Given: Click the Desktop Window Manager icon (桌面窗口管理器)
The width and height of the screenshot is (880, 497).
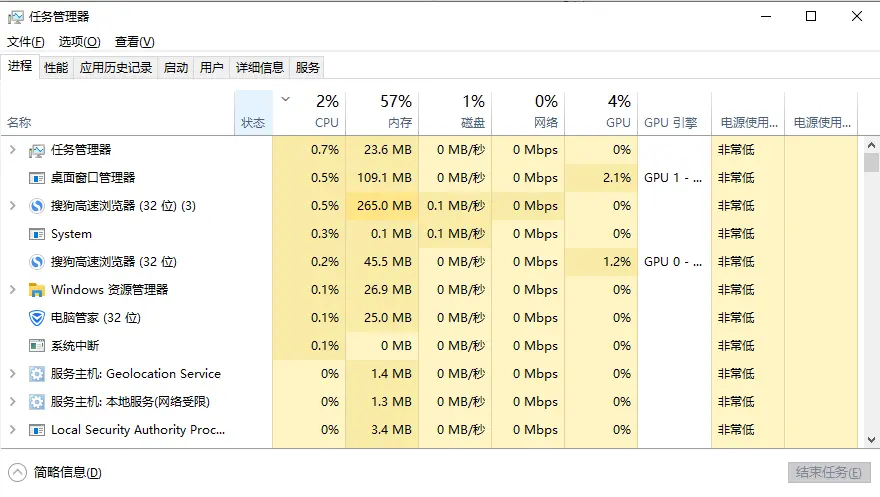Looking at the screenshot, I should pyautogui.click(x=37, y=178).
